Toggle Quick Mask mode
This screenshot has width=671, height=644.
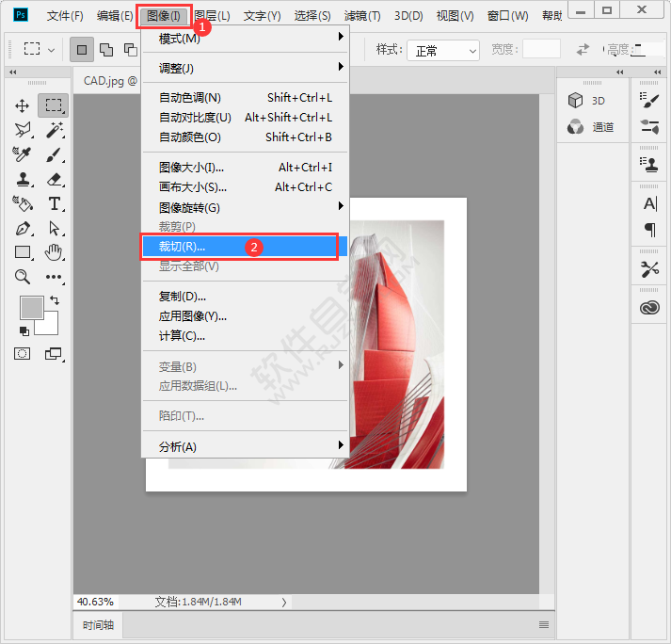click(22, 354)
